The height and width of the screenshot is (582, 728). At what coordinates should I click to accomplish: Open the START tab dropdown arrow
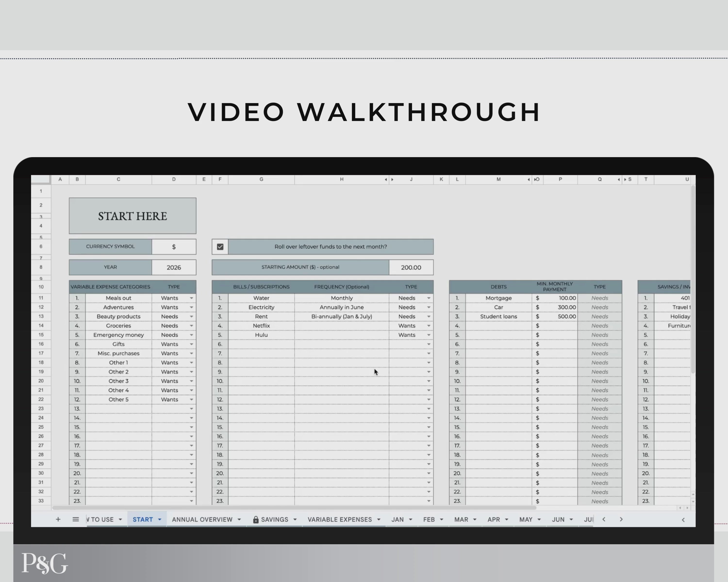pos(160,520)
